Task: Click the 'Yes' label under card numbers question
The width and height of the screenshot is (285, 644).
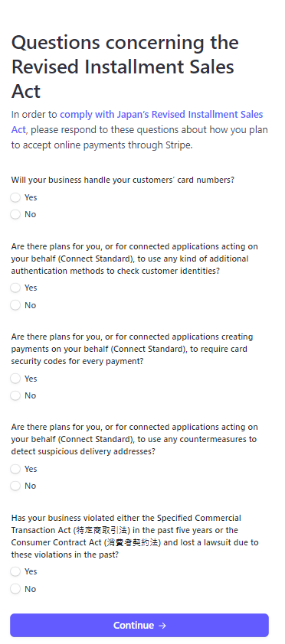Action: [31, 197]
